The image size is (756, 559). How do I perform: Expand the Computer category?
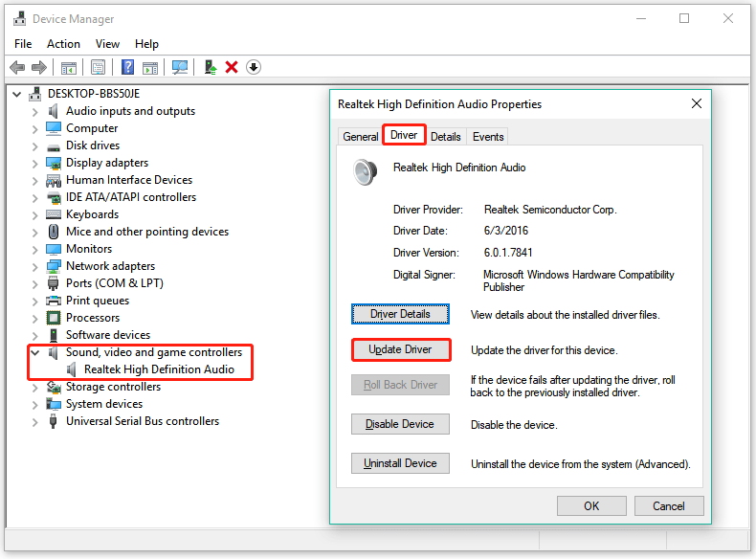tap(34, 129)
